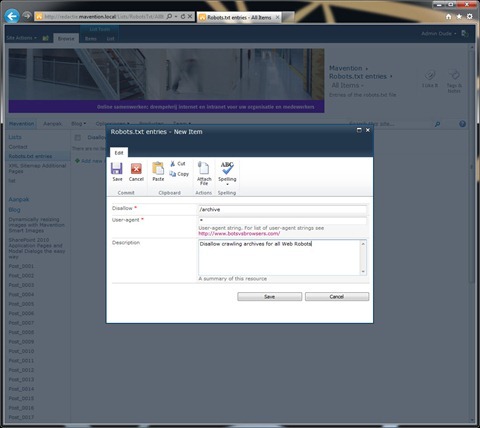This screenshot has width=480, height=428.
Task: Select the Cut scissors icon
Action: [173, 164]
